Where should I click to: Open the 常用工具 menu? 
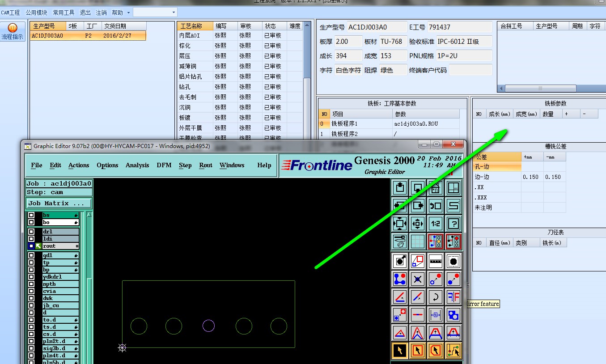tap(64, 13)
